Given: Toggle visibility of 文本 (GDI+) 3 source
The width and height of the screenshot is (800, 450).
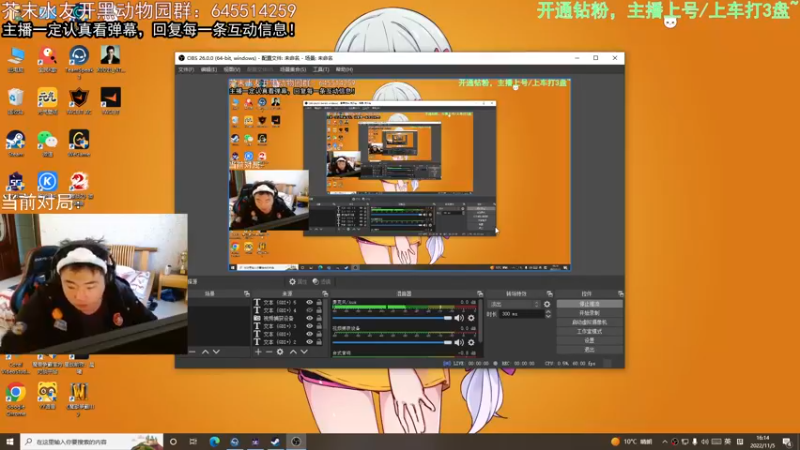Looking at the screenshot, I should pos(309,326).
